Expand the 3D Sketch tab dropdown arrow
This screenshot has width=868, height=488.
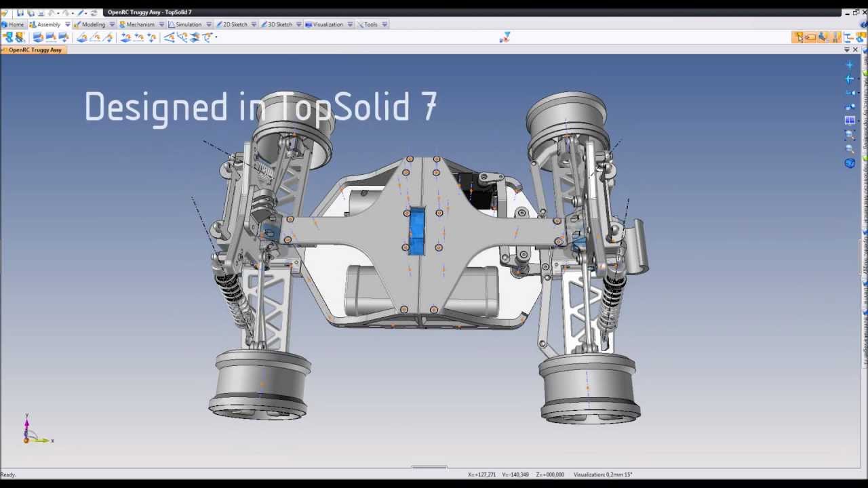point(299,24)
